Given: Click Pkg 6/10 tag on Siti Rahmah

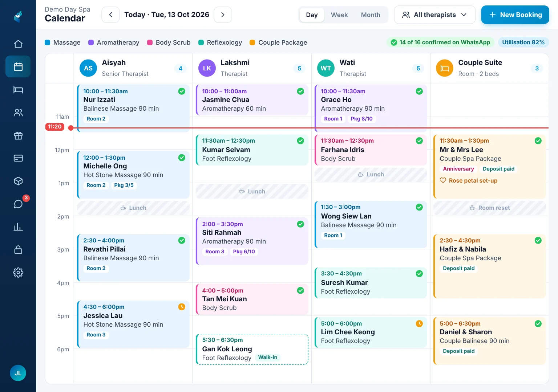Looking at the screenshot, I should point(244,252).
